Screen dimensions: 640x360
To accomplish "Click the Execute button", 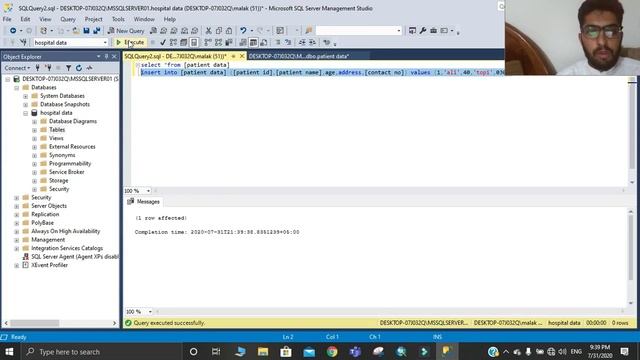I will pyautogui.click(x=130, y=42).
